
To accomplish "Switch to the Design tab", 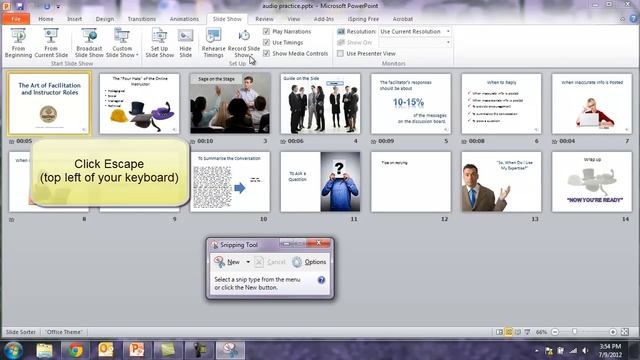I will click(105, 19).
